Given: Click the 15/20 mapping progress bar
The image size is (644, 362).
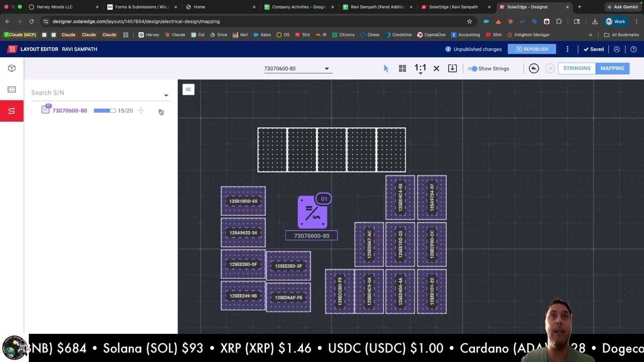Looking at the screenshot, I should pos(104,111).
